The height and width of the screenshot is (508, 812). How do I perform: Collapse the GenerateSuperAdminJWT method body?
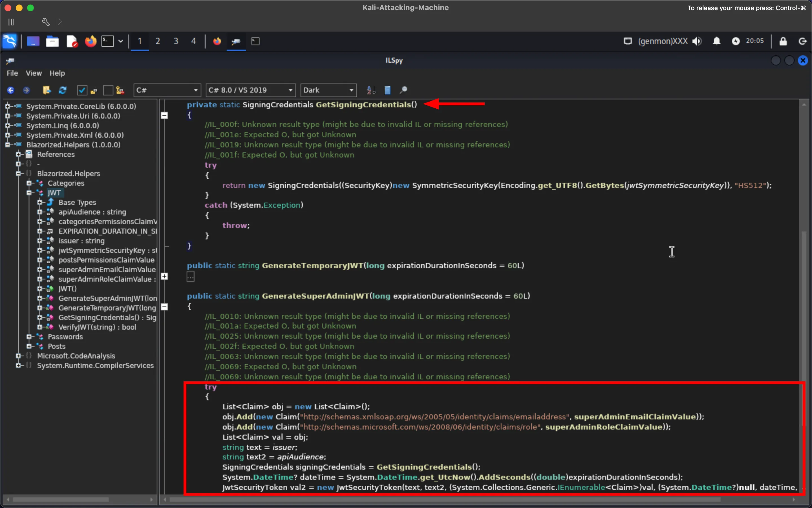pyautogui.click(x=164, y=307)
